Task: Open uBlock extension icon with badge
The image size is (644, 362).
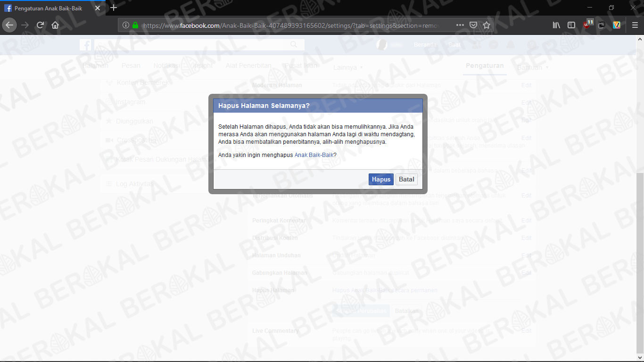Action: (587, 25)
